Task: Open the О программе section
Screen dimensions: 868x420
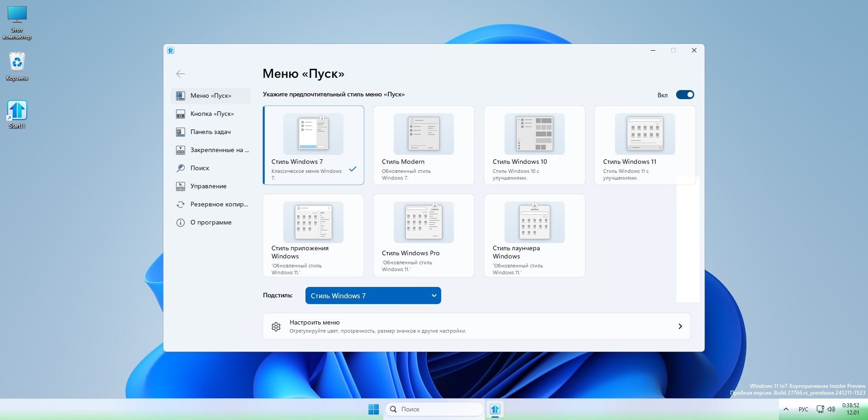Action: (x=211, y=222)
